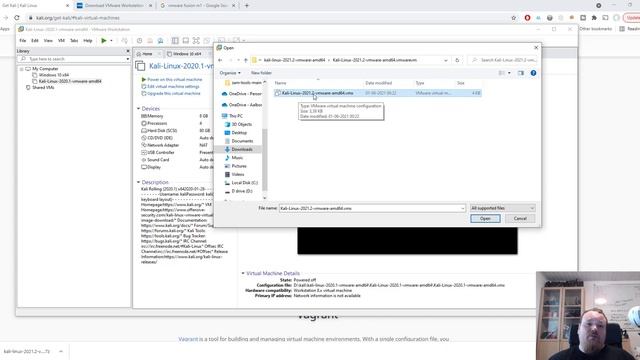Collapse the Virtual Machine Details section
This screenshot has width=640, height=360.
(243, 273)
